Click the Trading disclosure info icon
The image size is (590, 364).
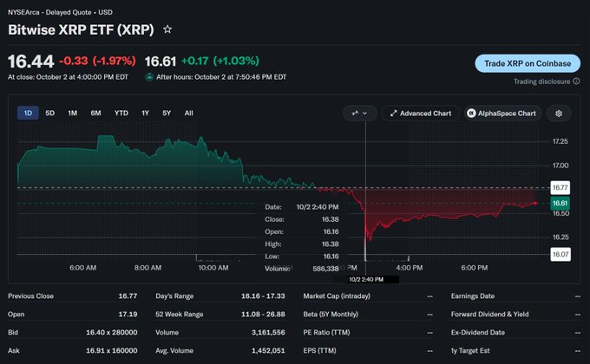coord(576,81)
